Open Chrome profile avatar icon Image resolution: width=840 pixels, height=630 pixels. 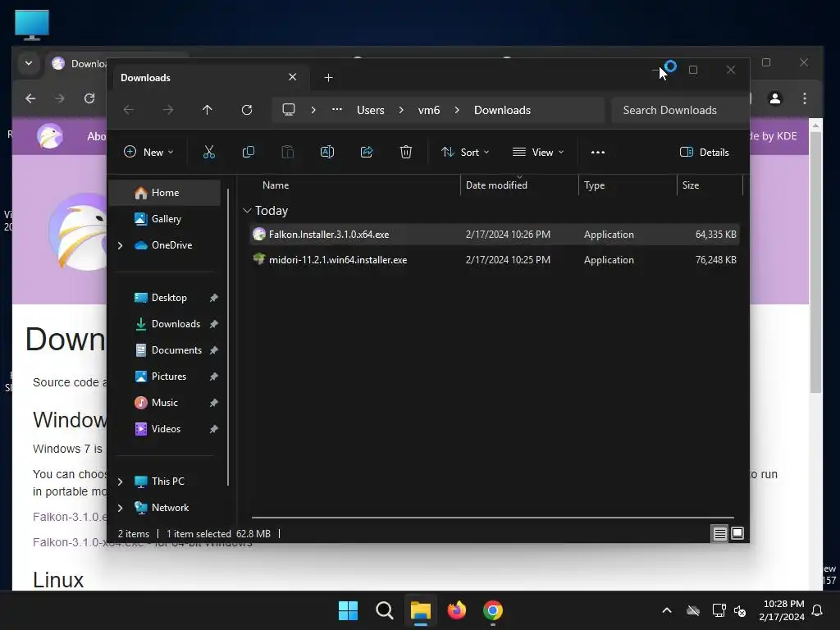click(775, 98)
